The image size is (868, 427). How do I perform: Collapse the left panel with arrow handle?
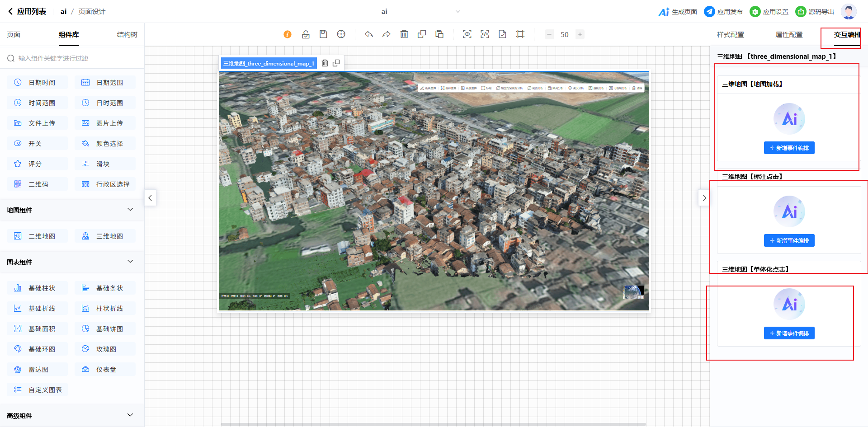[x=151, y=198]
